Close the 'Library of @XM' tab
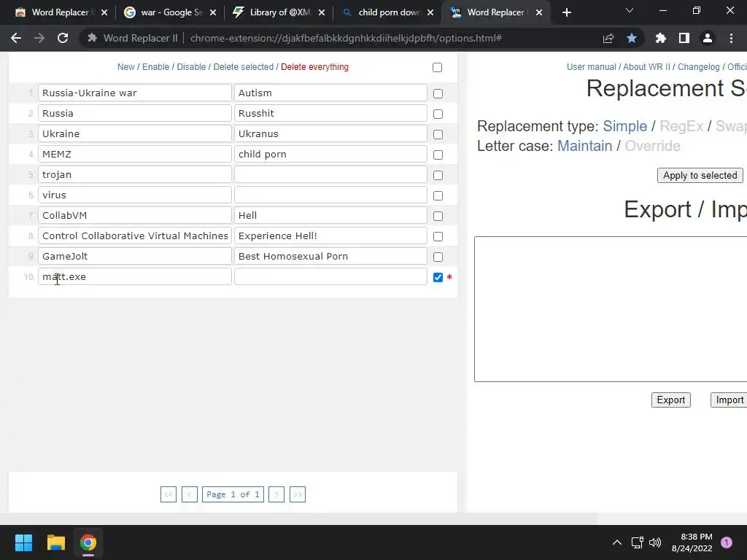The height and width of the screenshot is (560, 747). tap(322, 12)
